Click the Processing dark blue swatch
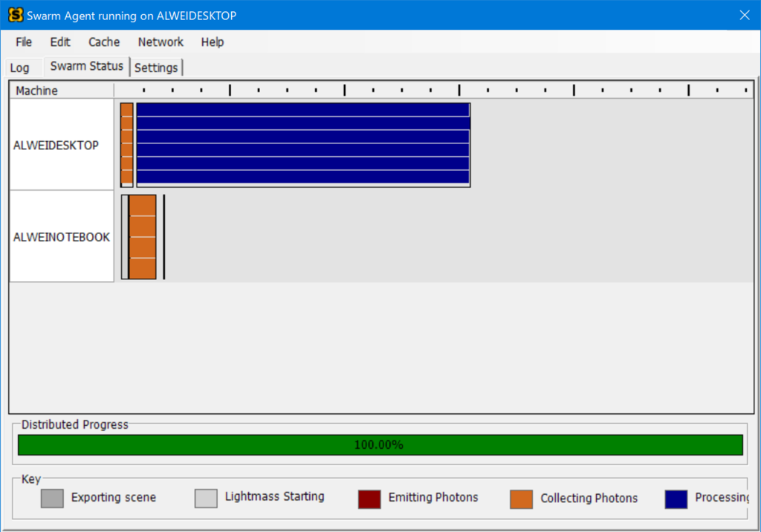761x532 pixels. [x=676, y=499]
